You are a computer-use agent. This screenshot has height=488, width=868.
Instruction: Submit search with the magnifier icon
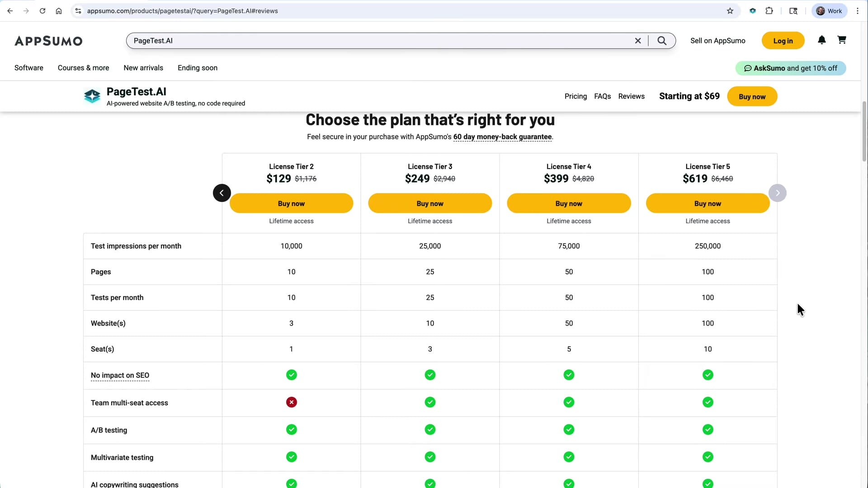pyautogui.click(x=662, y=41)
